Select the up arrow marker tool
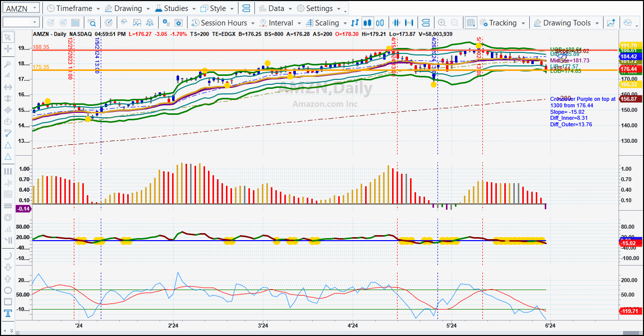The width and height of the screenshot is (644, 336). 7,279
